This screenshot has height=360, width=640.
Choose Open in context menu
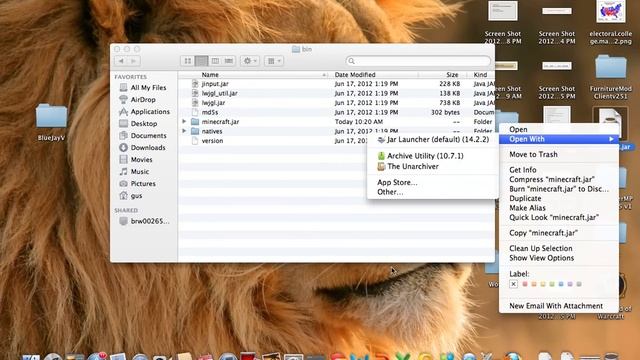pyautogui.click(x=559, y=129)
